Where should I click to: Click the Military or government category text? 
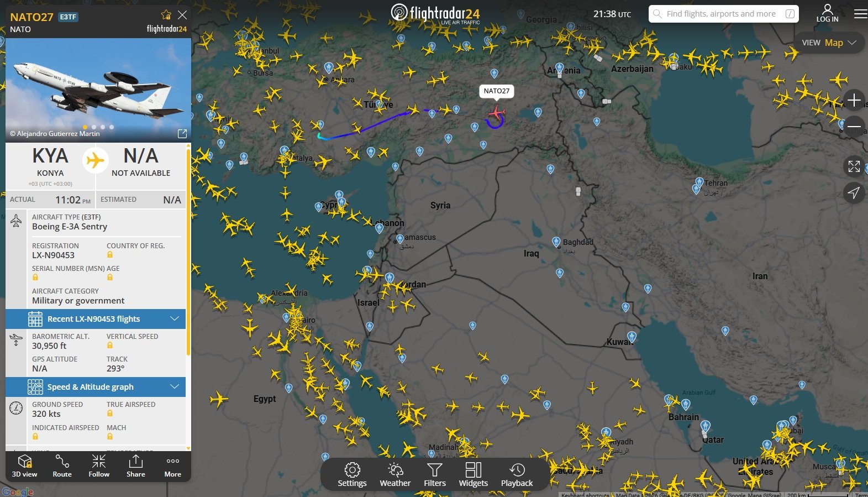click(x=78, y=301)
